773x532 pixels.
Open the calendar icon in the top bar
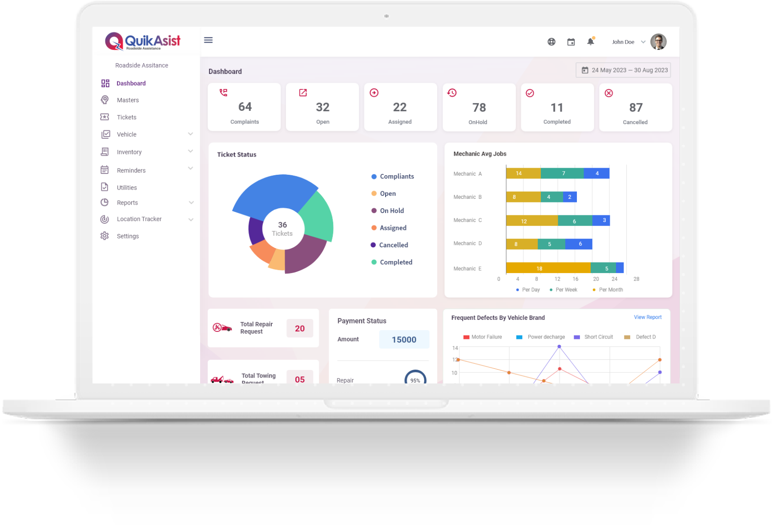click(x=571, y=41)
